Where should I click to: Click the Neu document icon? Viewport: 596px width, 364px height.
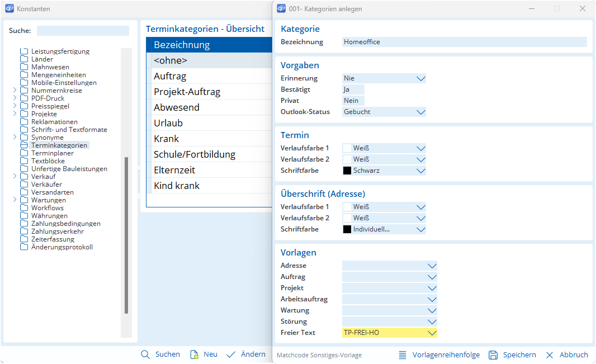[194, 354]
